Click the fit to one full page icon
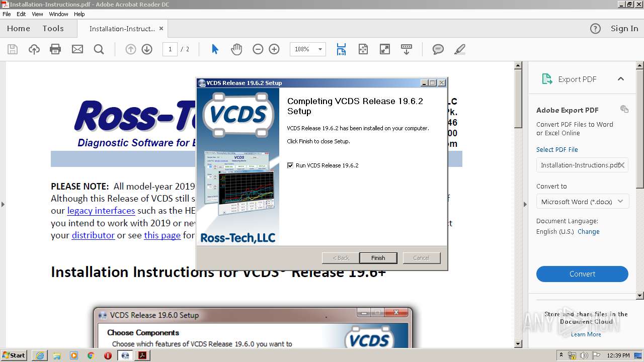The width and height of the screenshot is (644, 362). [x=363, y=49]
